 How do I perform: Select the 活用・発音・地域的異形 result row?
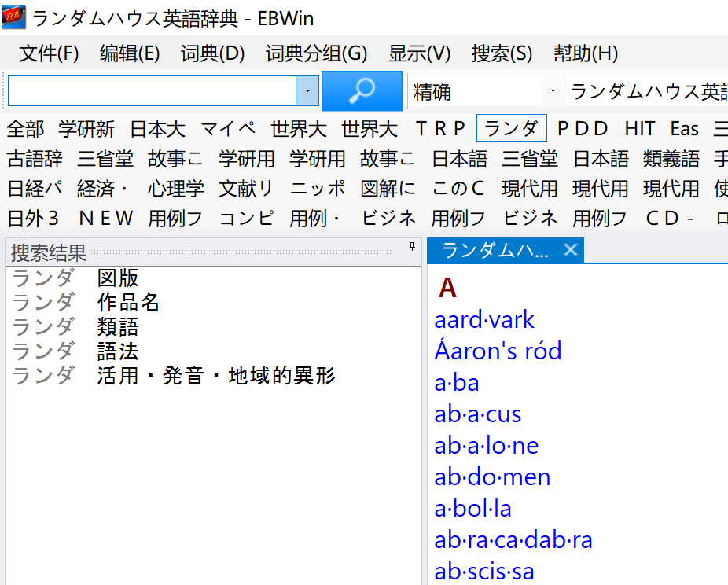214,375
